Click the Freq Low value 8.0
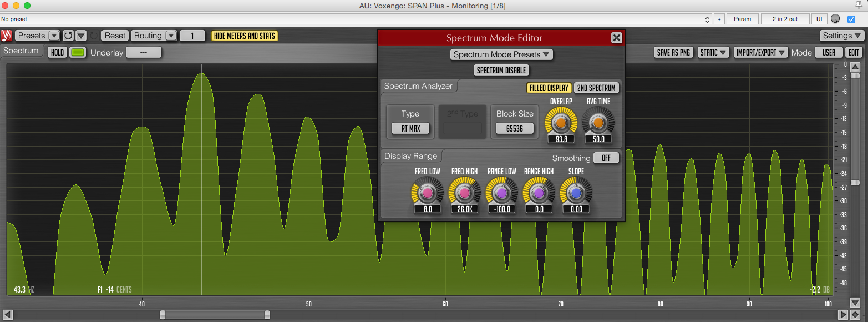 pos(427,209)
